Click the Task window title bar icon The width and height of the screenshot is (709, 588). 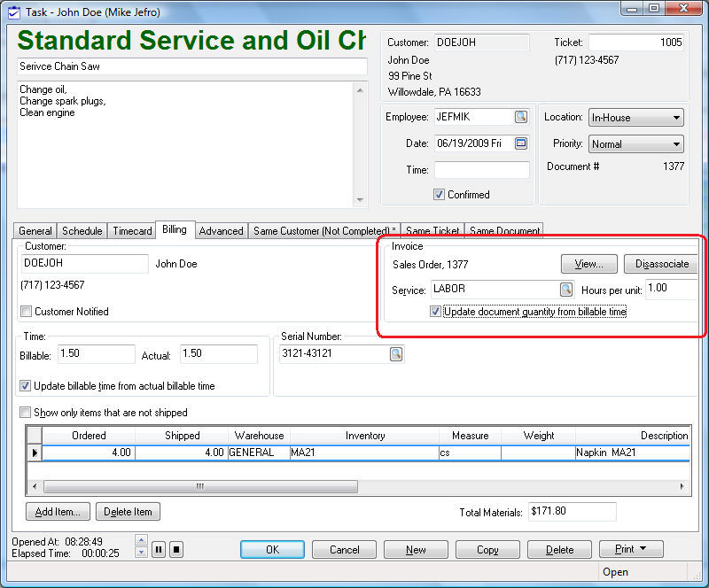13,9
